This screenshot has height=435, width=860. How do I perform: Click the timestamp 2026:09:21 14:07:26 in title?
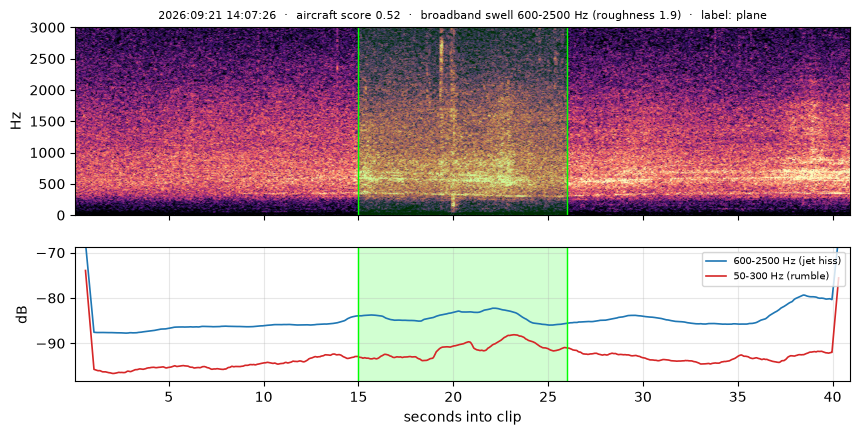[x=217, y=15]
